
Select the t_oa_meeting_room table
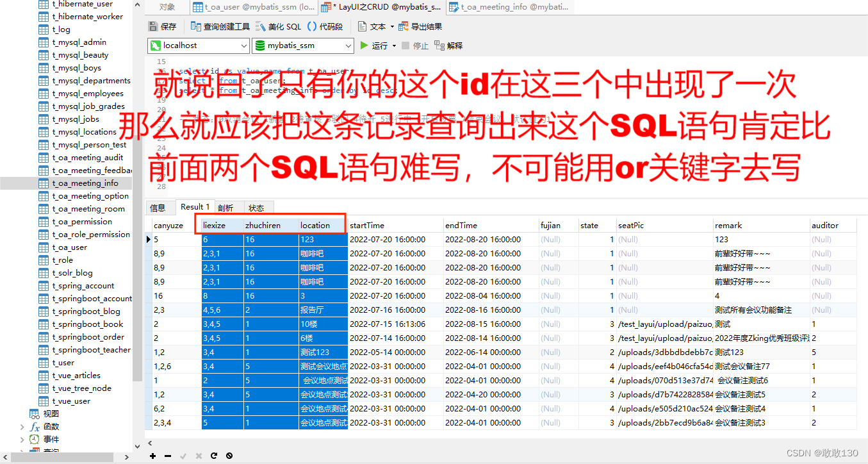[x=88, y=209]
